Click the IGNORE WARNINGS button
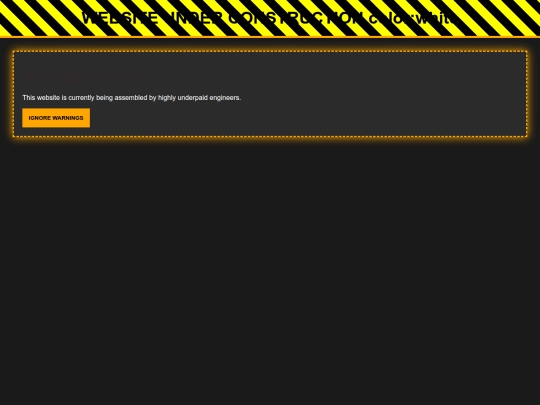Screen dimensions: 540x405 pyautogui.click(x=56, y=118)
